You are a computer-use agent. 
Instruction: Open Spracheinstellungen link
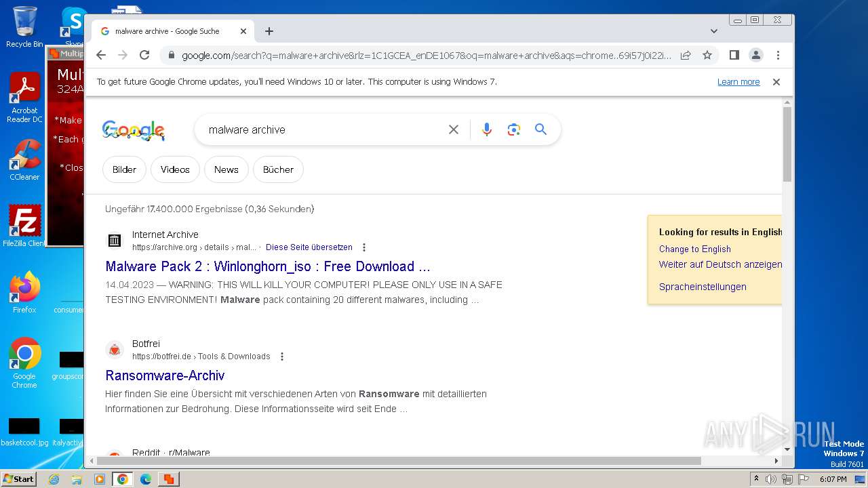pyautogui.click(x=703, y=287)
